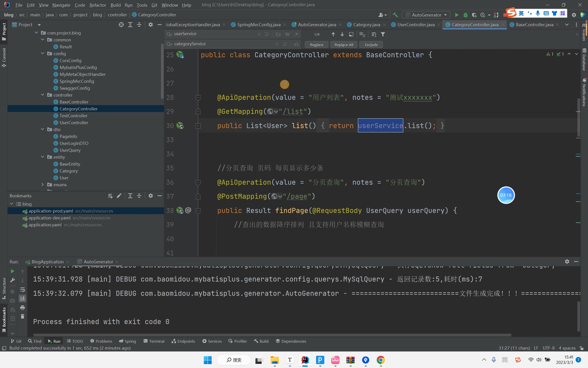The width and height of the screenshot is (588, 368).
Task: Click Windows Start button
Action: click(x=208, y=360)
